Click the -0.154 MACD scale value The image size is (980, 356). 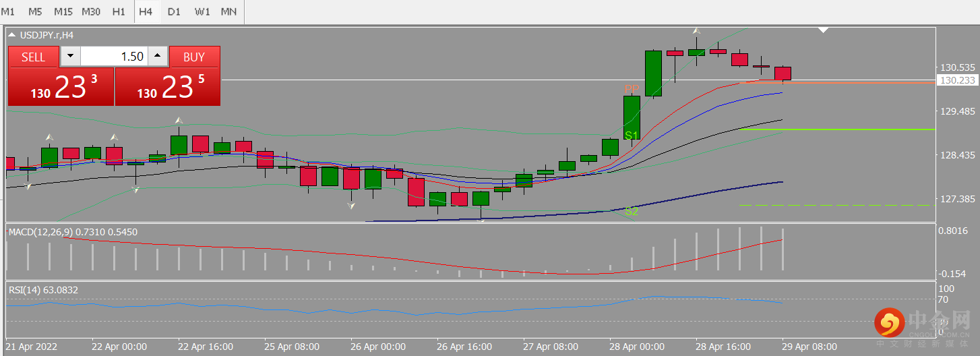coord(954,273)
